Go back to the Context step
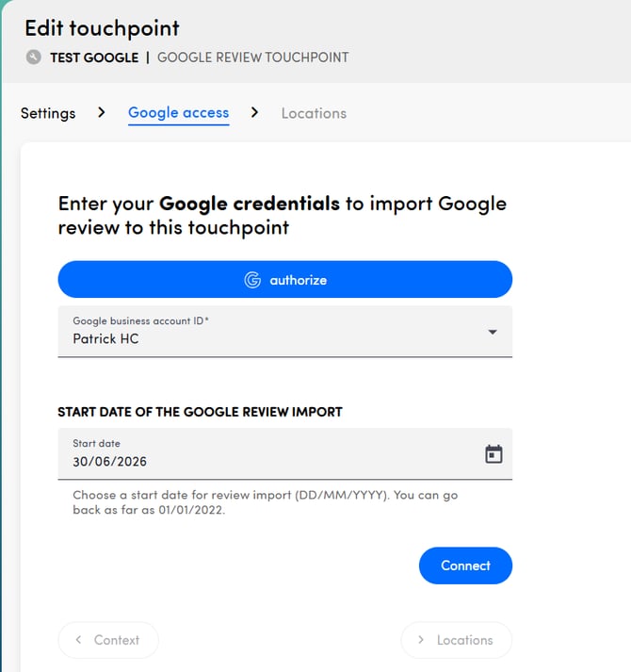The height and width of the screenshot is (672, 631). pos(108,640)
